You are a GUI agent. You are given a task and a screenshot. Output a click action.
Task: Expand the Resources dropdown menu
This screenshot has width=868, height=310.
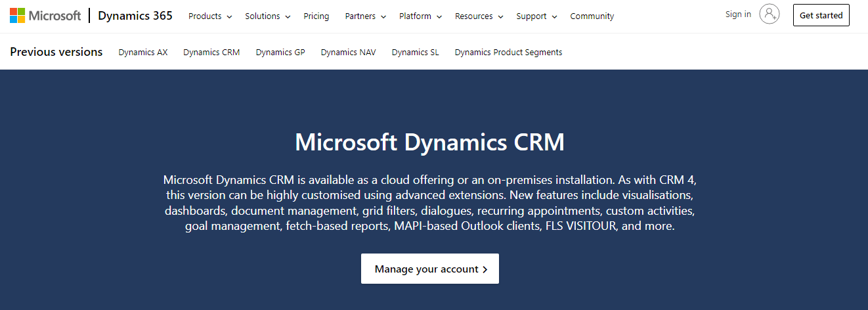479,16
